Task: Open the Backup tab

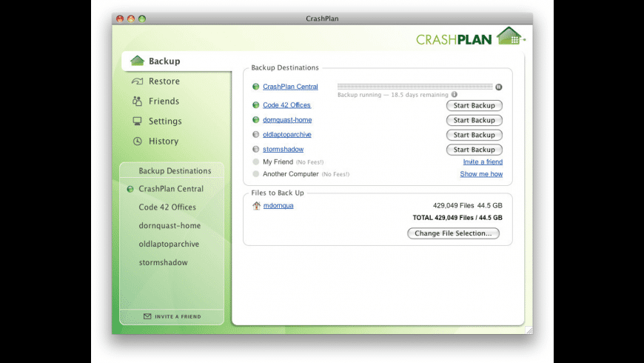Action: 177,61
